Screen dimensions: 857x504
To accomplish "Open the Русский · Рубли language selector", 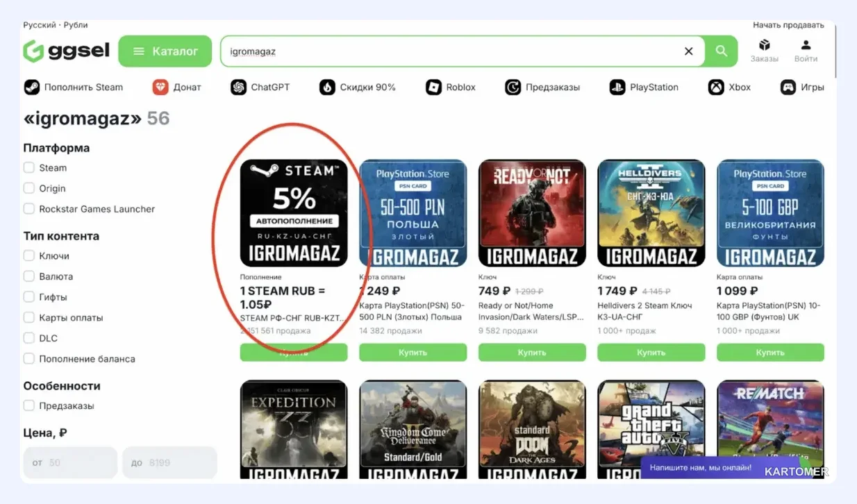I will [56, 25].
